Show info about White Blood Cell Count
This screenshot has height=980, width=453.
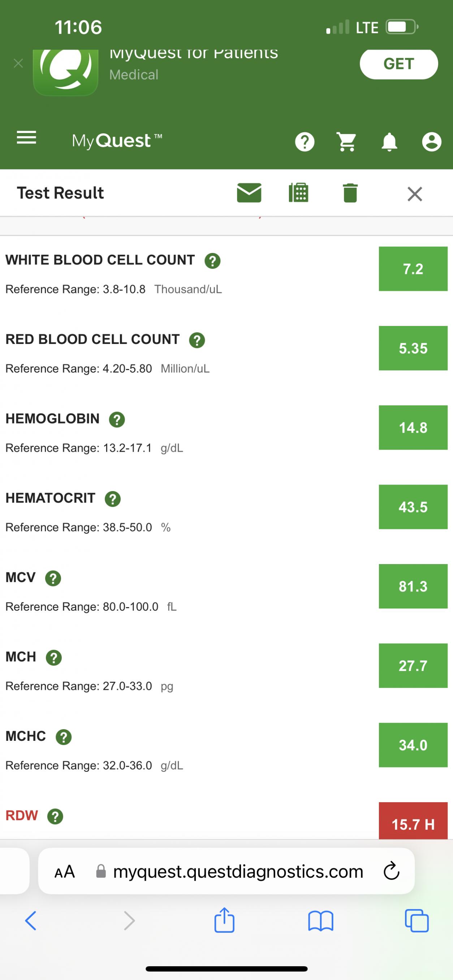pos(213,261)
